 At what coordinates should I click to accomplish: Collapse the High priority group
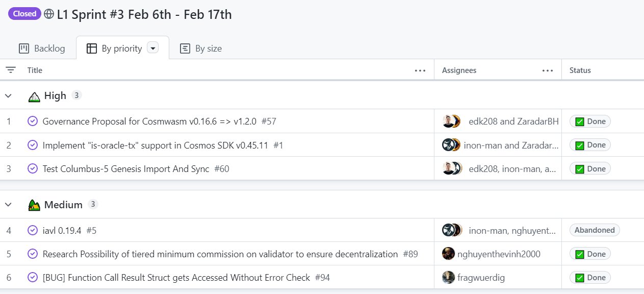click(x=8, y=95)
